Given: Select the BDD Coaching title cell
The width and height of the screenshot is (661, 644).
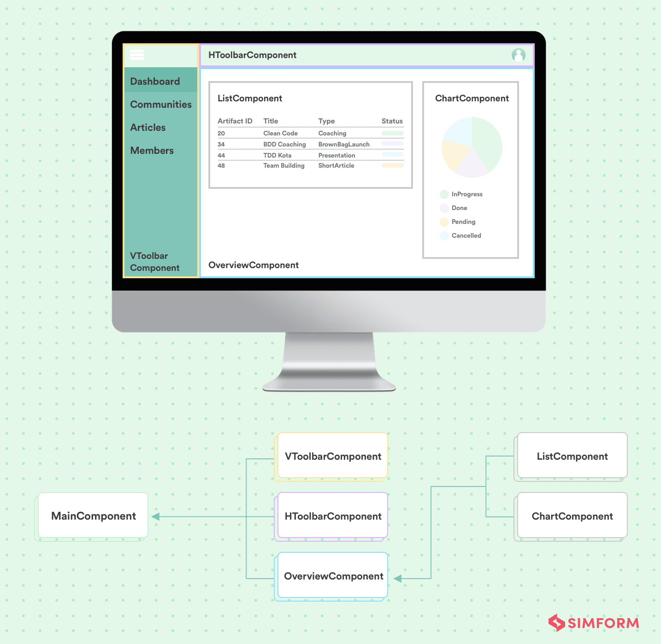Looking at the screenshot, I should (x=284, y=144).
